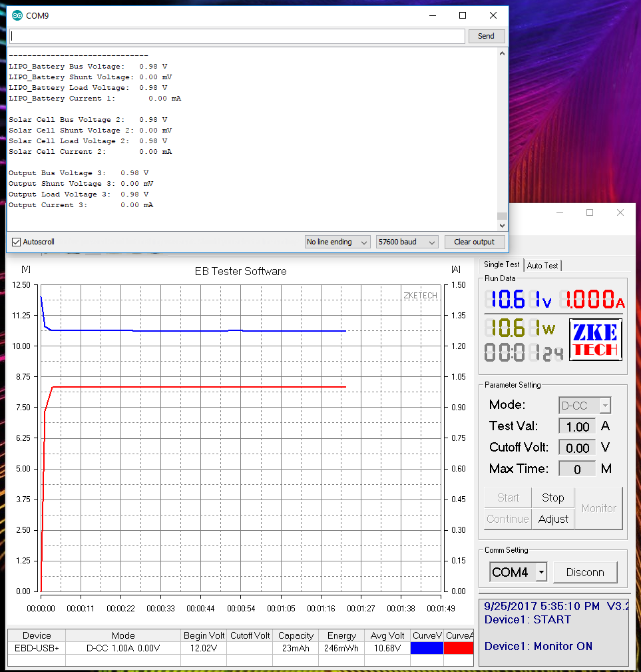Open the No line ending dropdown
Screen dimensions: 641x672
337,242
